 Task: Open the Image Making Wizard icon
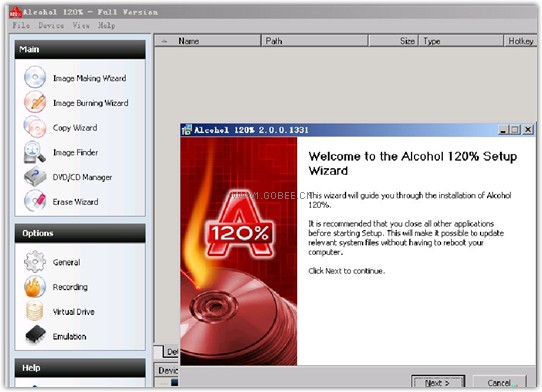[x=35, y=77]
